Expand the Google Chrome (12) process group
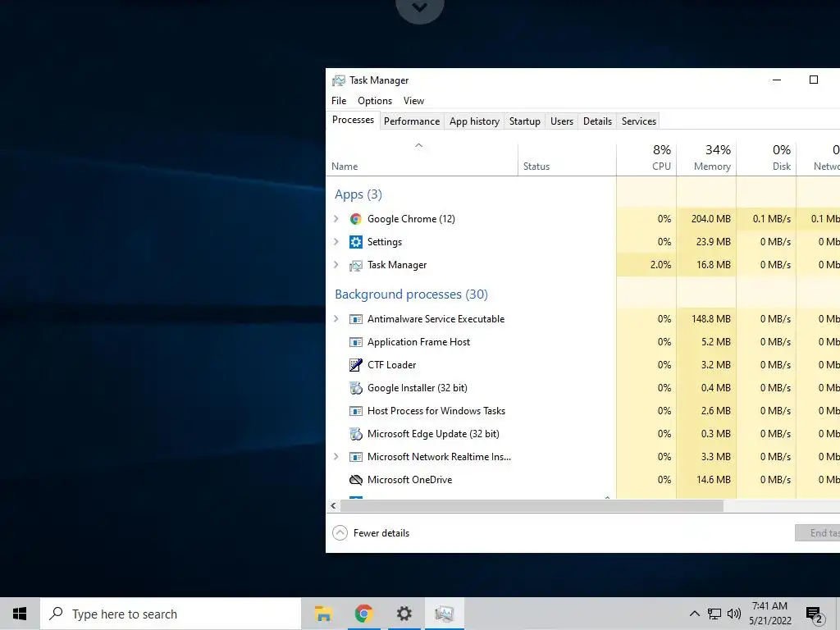The width and height of the screenshot is (840, 630). [336, 219]
